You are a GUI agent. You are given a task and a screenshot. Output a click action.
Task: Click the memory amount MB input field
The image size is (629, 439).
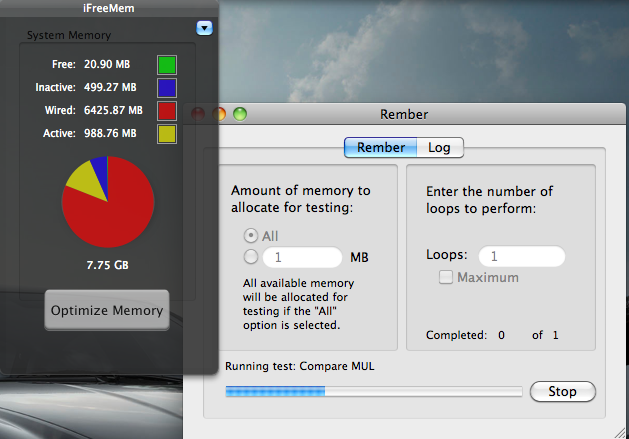(302, 257)
